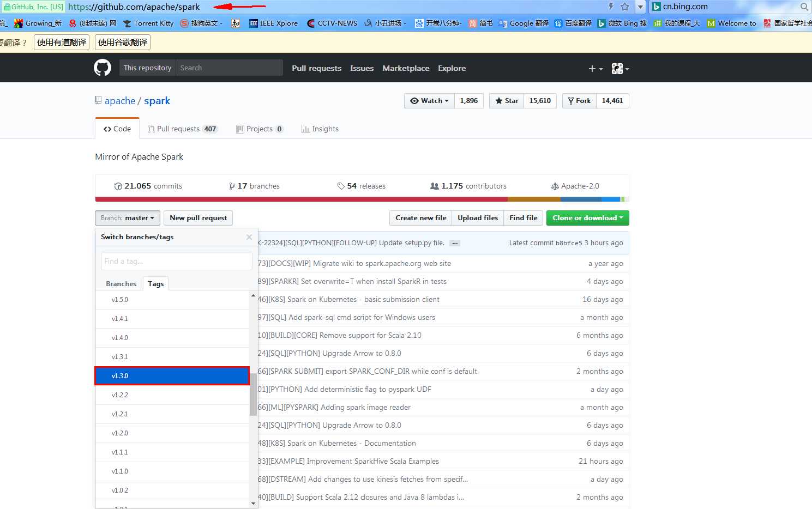Open the Branch: master dropdown
This screenshot has width=812, height=509.
click(128, 218)
